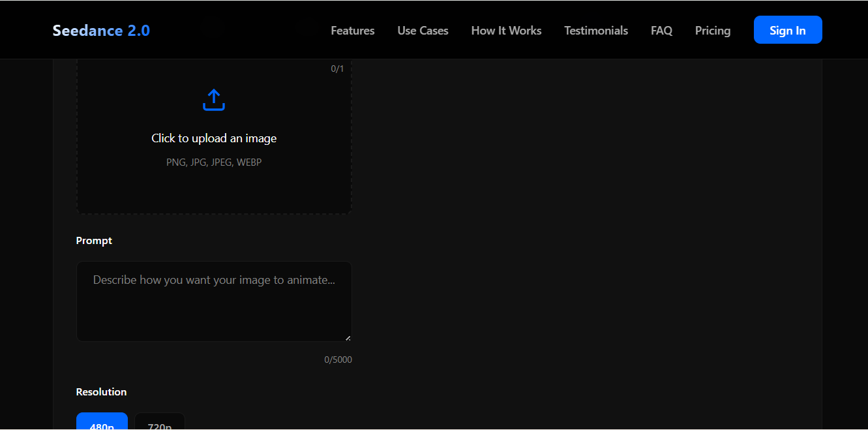868x430 pixels.
Task: Jump to the FAQ section
Action: [x=661, y=31]
